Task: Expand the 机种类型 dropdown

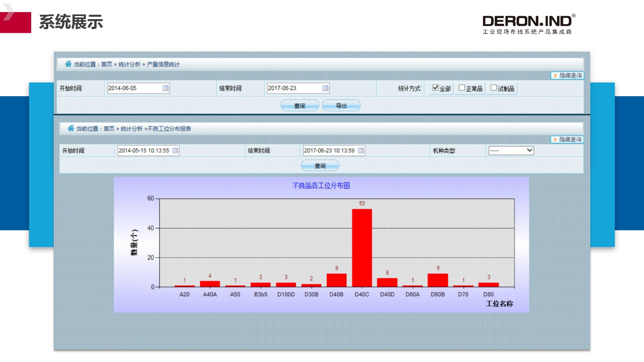Action: (x=529, y=150)
